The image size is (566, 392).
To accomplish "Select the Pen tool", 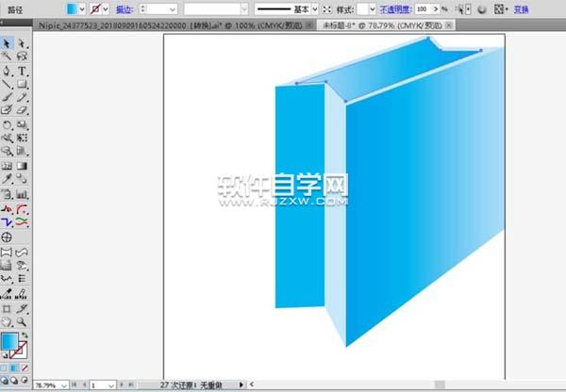I will point(7,71).
